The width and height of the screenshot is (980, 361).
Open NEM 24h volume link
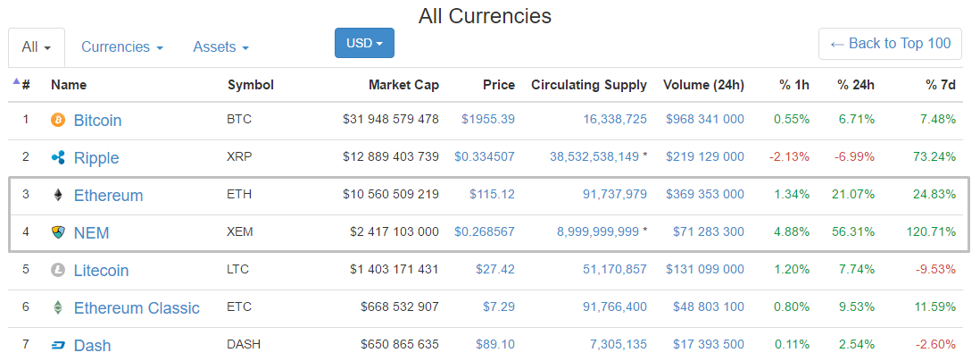(709, 231)
